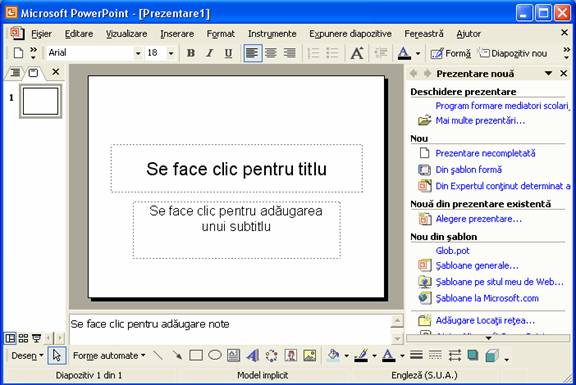
Task: Click Prezentare necompletată link
Action: [485, 153]
